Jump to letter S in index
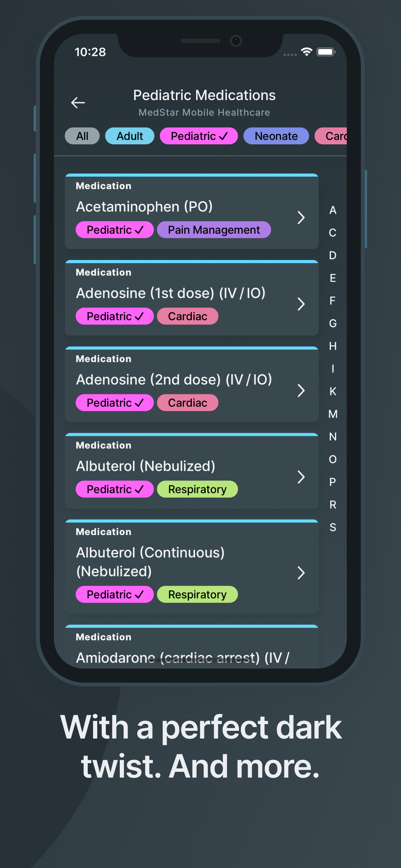The width and height of the screenshot is (401, 868). tap(333, 527)
